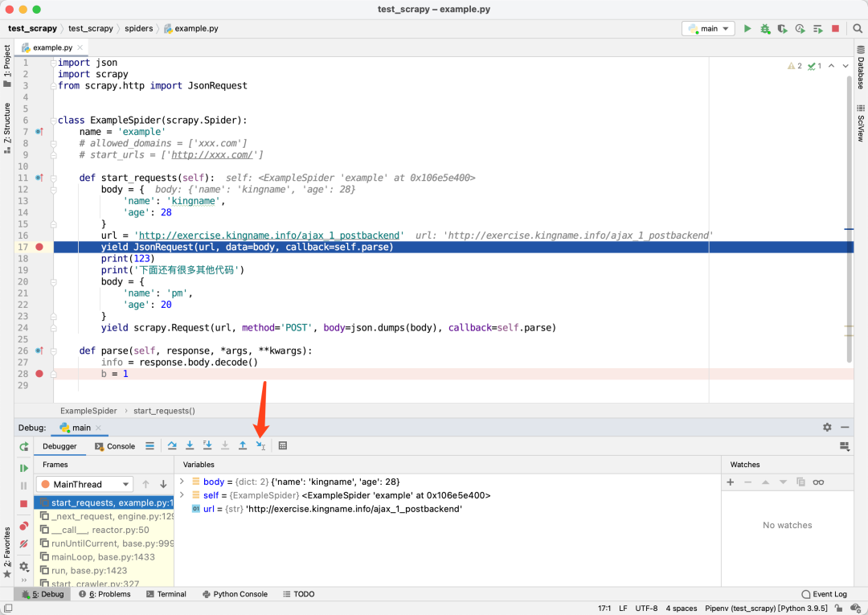Screen dimensions: 868x615
Task: Open the SciView side panel
Action: 861,123
